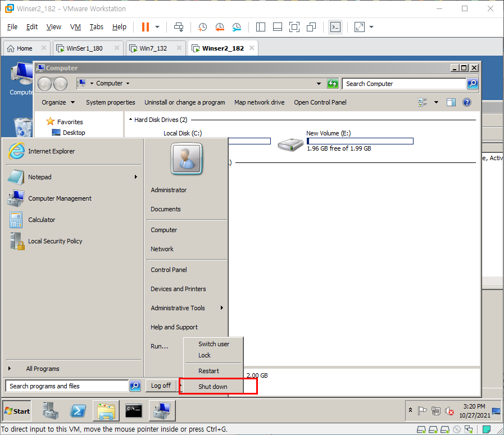Open the Organize dropdown

pyautogui.click(x=58, y=102)
